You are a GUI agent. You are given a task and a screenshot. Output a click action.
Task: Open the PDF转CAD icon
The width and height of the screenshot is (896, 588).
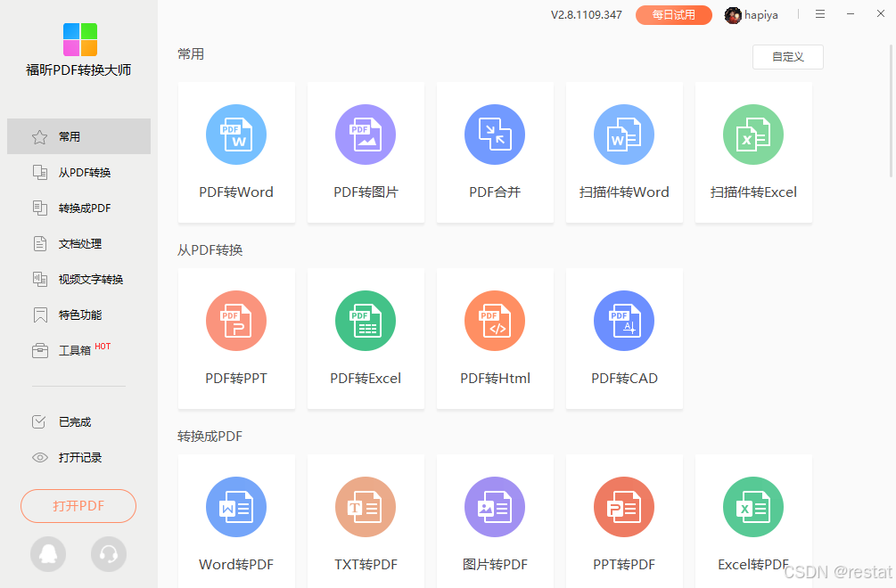624,321
